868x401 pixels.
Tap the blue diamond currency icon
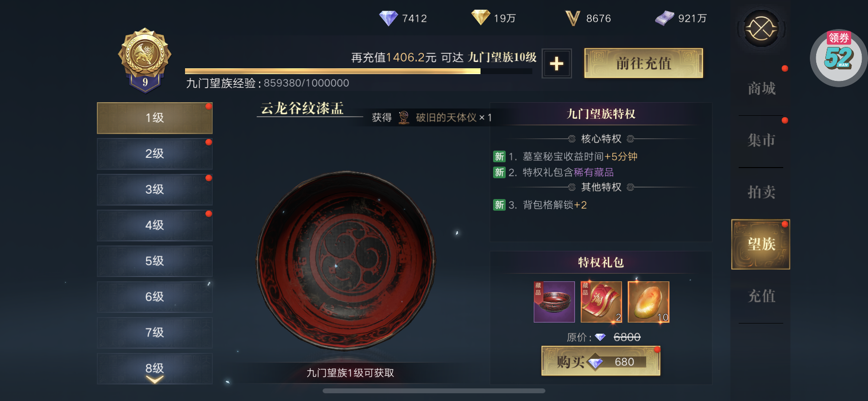click(388, 18)
